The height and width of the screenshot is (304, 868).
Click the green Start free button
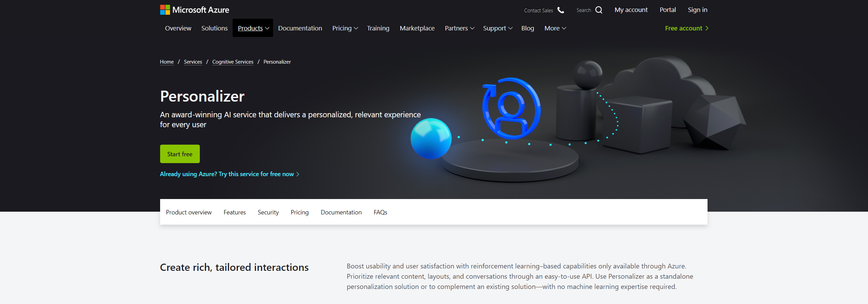[x=180, y=154]
